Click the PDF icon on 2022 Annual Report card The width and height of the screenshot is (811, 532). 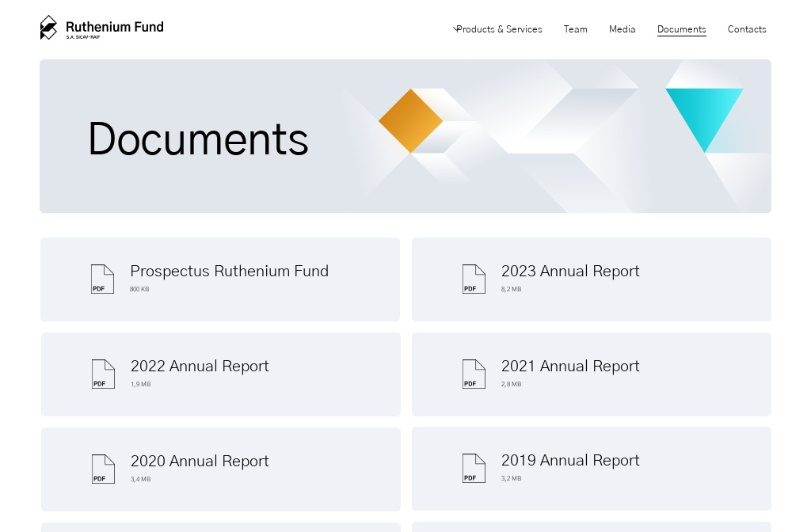click(x=103, y=374)
